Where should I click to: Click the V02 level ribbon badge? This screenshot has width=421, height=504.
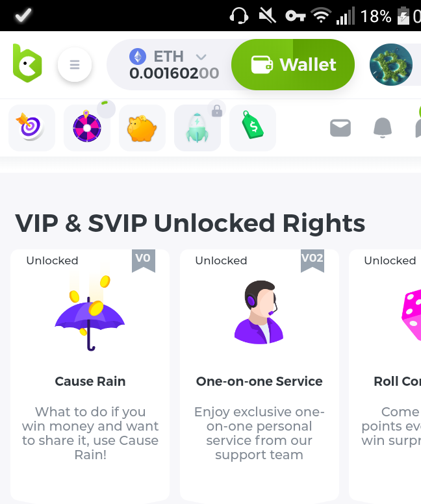click(312, 260)
